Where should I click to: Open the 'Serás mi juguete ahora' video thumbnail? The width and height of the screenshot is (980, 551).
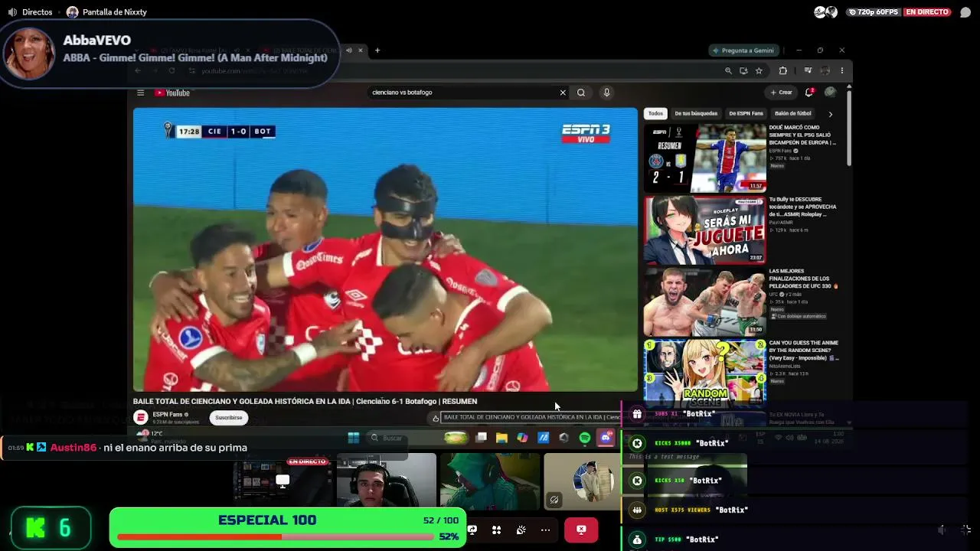point(704,230)
